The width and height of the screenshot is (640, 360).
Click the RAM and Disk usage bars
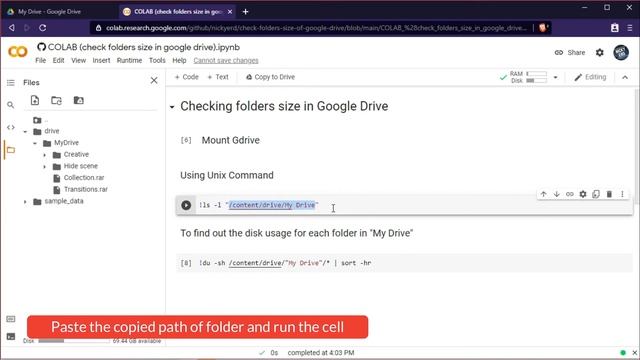pos(529,77)
